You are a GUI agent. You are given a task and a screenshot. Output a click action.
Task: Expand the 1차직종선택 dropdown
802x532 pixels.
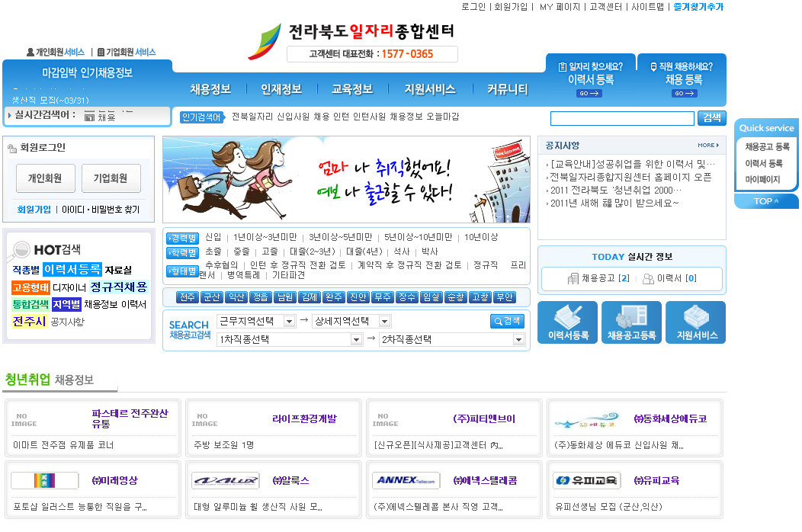(x=290, y=340)
